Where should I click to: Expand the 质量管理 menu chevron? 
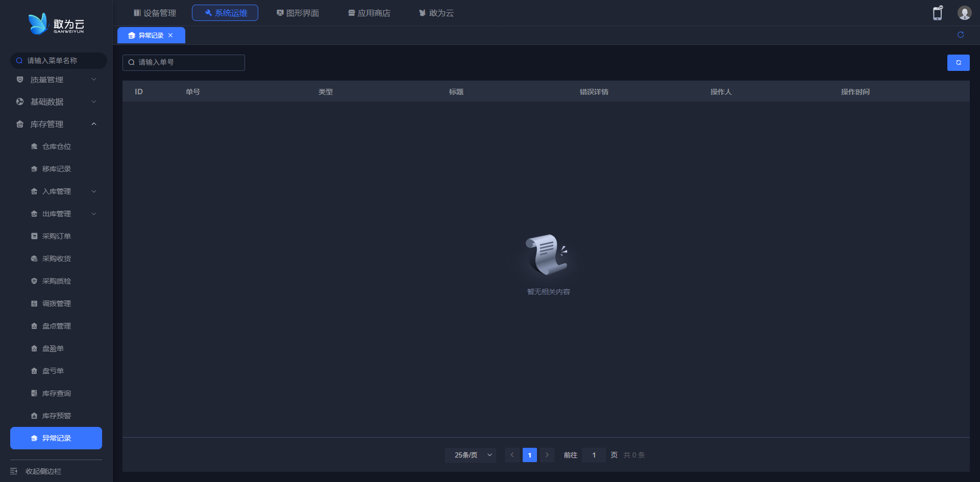[x=94, y=80]
